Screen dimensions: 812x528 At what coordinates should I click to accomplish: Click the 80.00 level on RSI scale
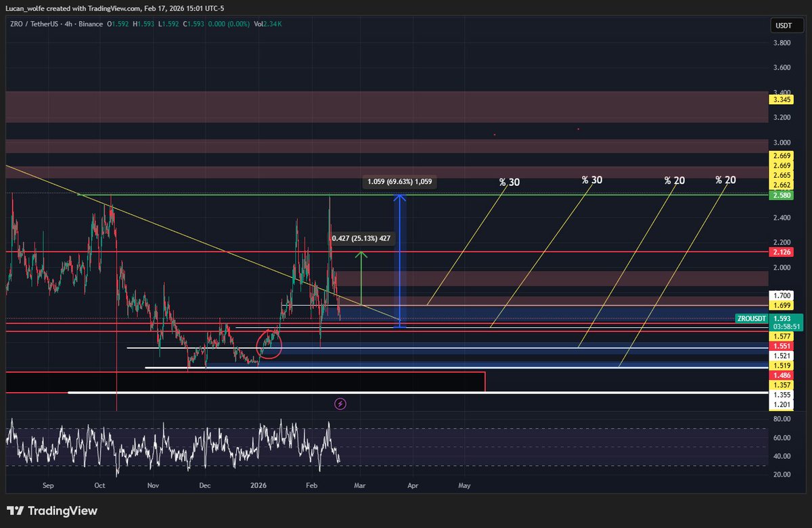(782, 419)
